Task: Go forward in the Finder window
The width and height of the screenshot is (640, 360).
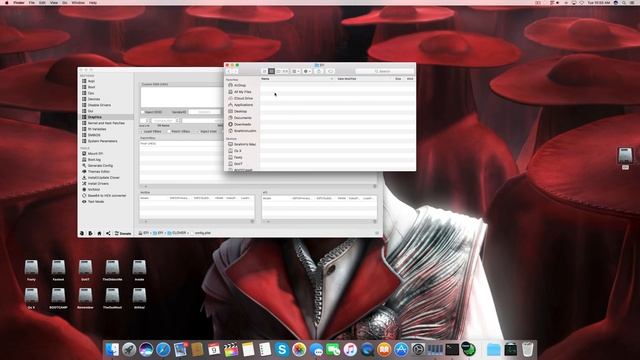Action: point(235,71)
